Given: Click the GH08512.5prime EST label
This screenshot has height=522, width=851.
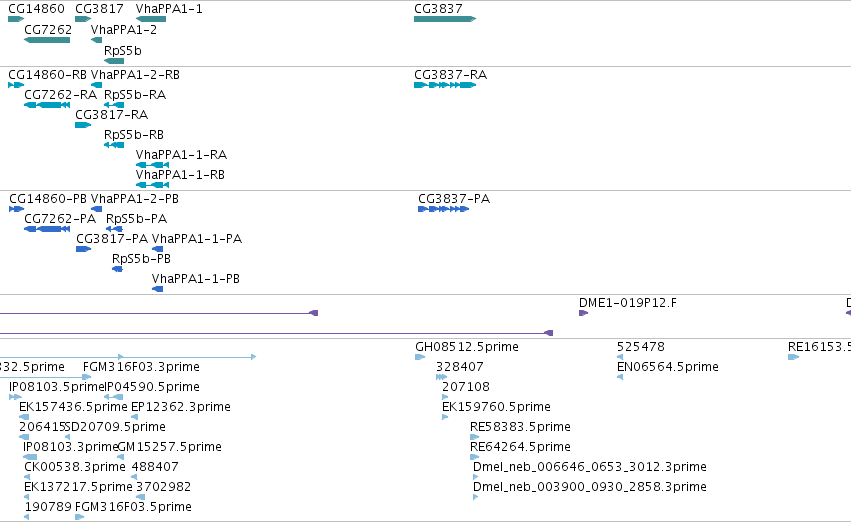Looking at the screenshot, I should (467, 347).
